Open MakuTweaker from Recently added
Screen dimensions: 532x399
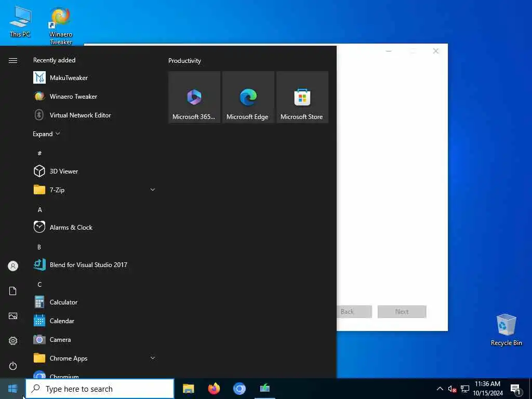95,78
